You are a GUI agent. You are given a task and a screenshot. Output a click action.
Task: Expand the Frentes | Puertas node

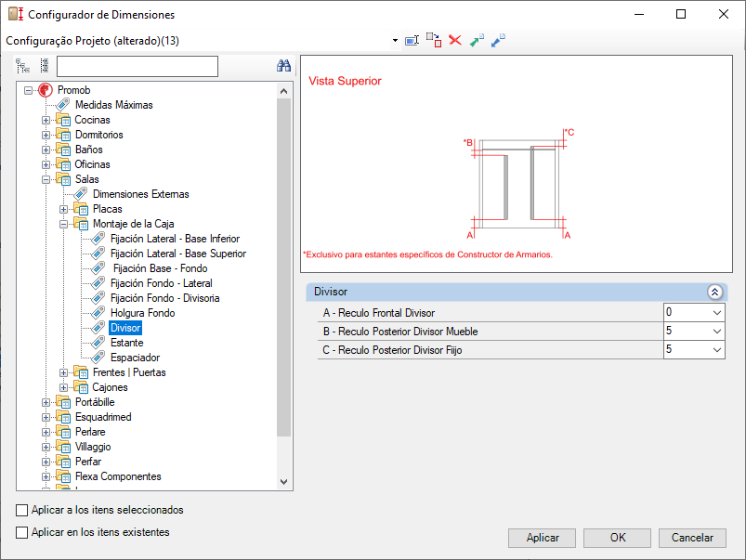pos(64,373)
